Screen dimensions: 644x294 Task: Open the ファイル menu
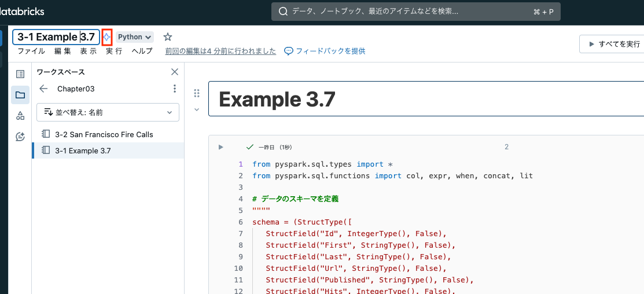click(31, 52)
